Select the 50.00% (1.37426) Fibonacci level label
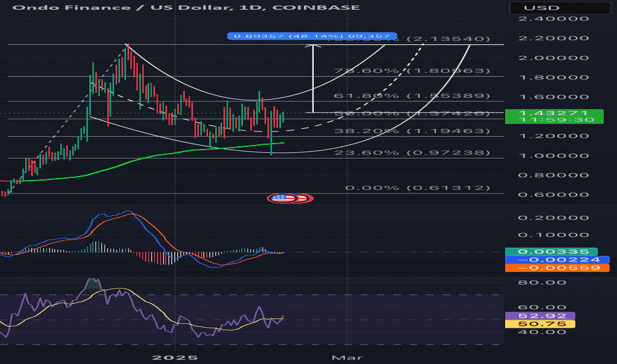 (412, 113)
